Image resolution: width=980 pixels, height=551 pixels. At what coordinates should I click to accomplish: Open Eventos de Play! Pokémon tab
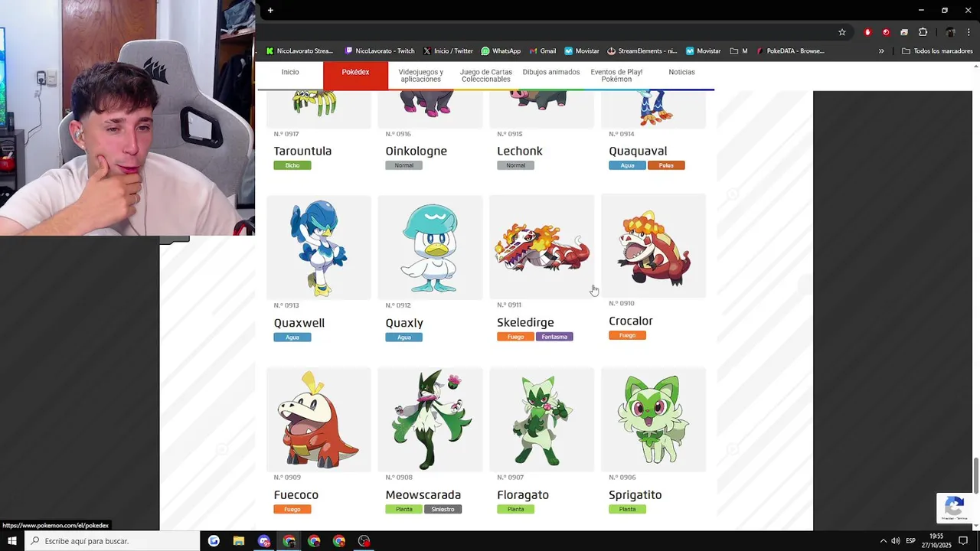(616, 76)
